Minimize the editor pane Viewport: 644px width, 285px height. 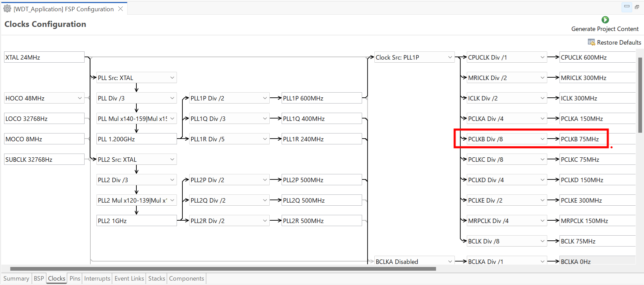(627, 7)
